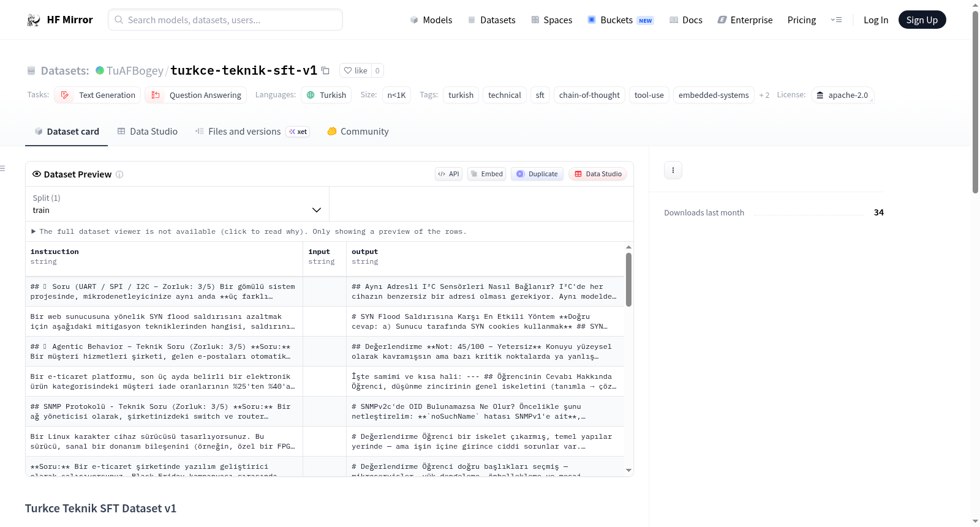The image size is (980, 527).
Task: Expand the more navigation menu icon
Action: click(836, 20)
